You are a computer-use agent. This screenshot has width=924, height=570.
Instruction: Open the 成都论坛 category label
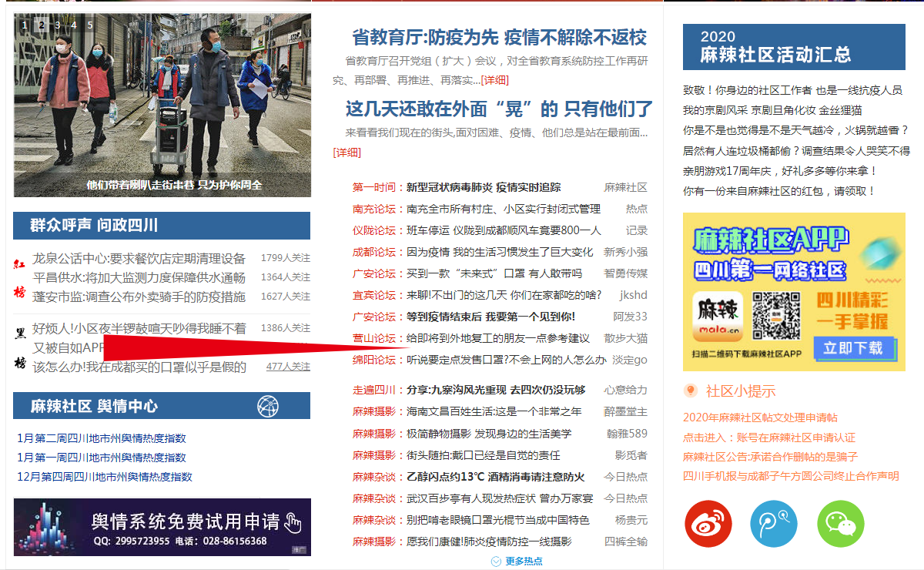coord(373,252)
